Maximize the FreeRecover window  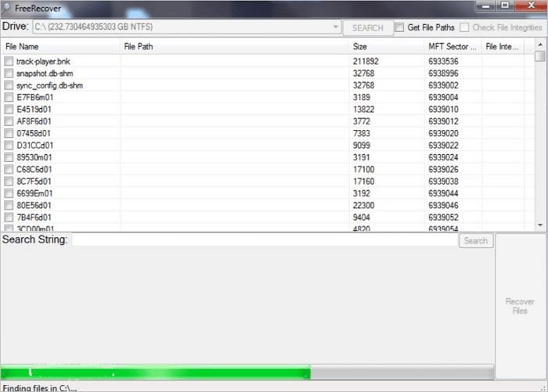[504, 5]
